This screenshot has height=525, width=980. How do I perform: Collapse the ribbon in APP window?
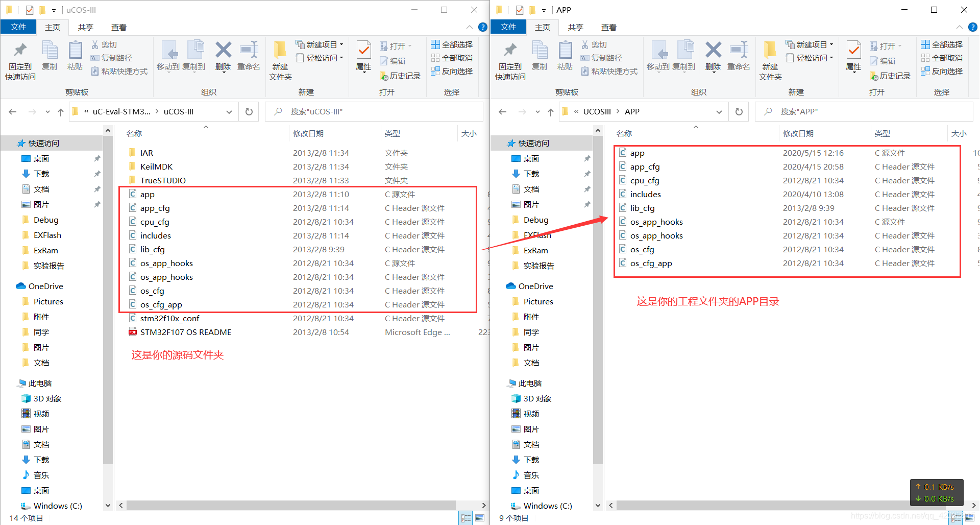click(x=960, y=27)
